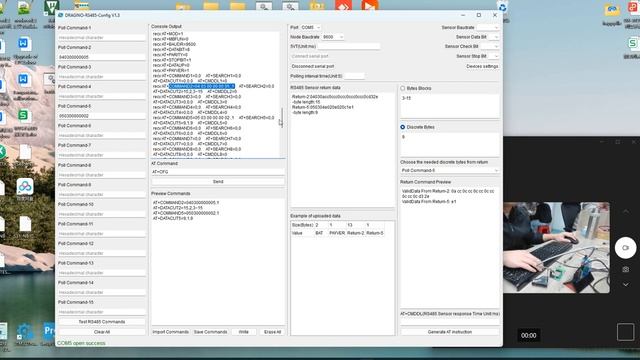
Task: Click the Polling interval time input field
Action: tap(354, 76)
